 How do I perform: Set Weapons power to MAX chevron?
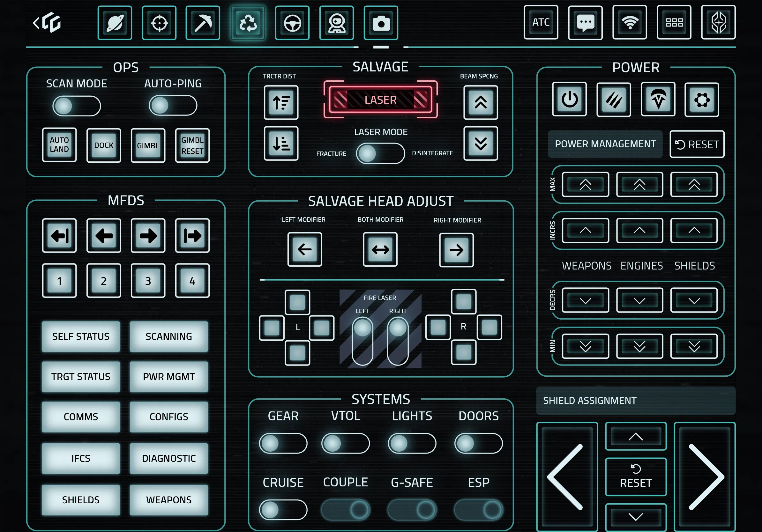tap(585, 185)
